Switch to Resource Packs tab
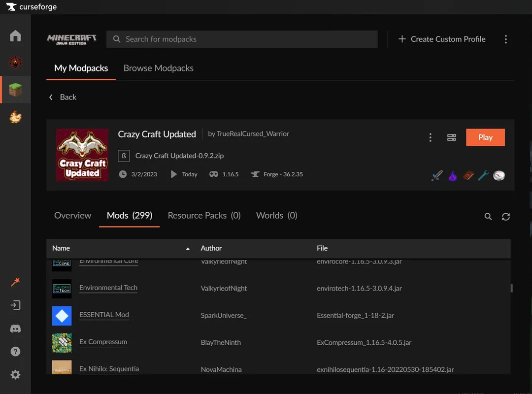Viewport: 532px width, 394px height. coord(204,216)
